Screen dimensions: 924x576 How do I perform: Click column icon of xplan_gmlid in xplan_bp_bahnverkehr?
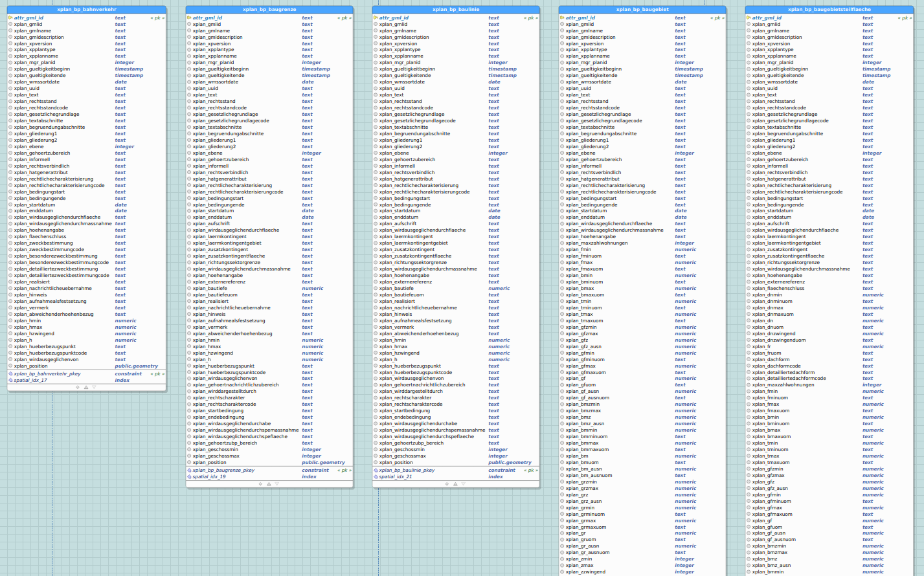pyautogui.click(x=10, y=25)
